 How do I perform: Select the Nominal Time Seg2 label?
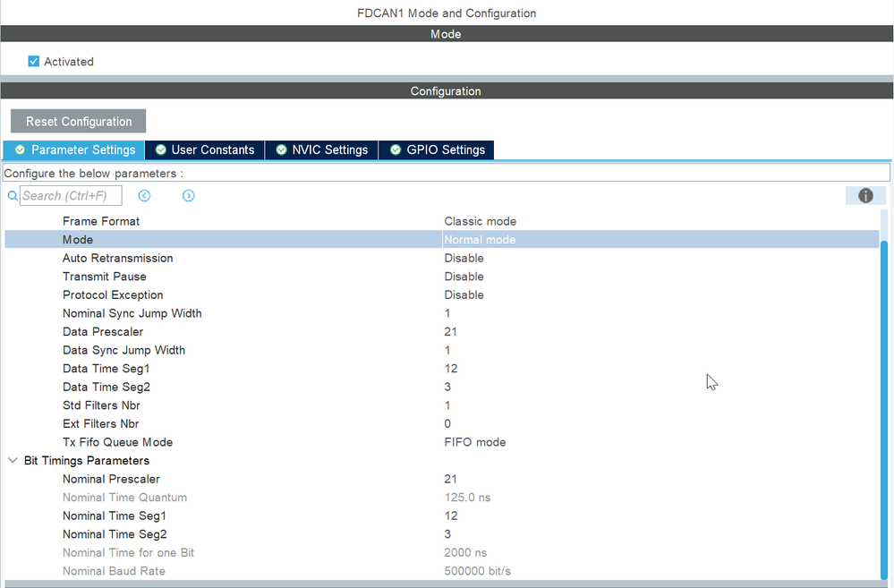point(115,534)
